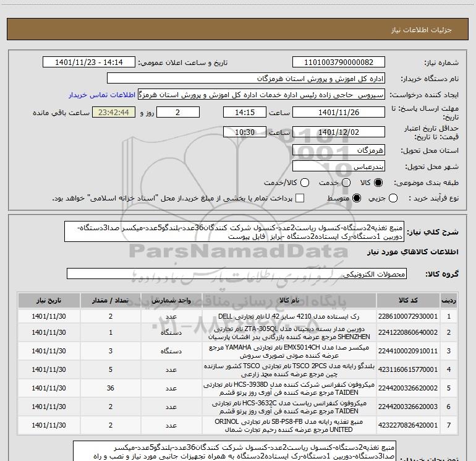Click product code 2244100020910011

coord(408,351)
